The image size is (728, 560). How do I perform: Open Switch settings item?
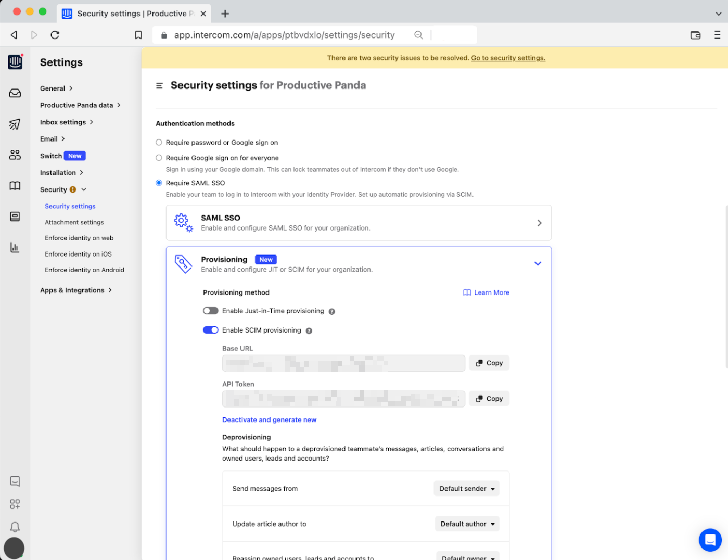[x=62, y=156]
